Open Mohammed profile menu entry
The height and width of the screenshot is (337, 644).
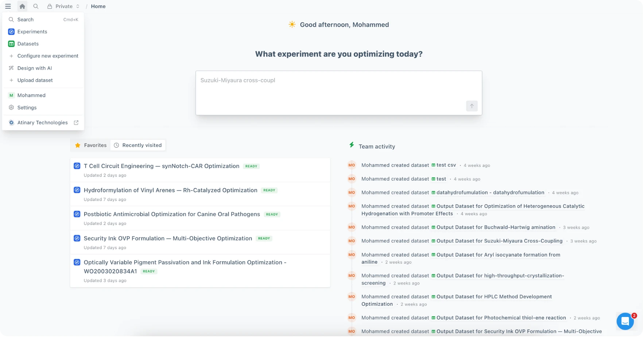43,95
